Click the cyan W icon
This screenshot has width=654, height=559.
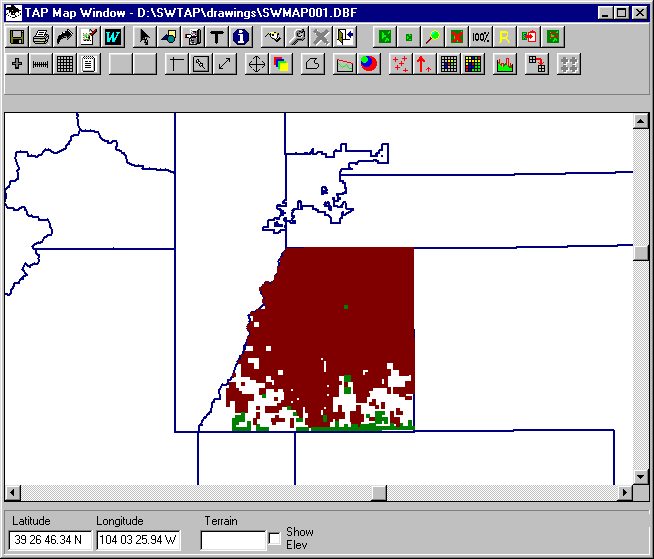coord(113,37)
